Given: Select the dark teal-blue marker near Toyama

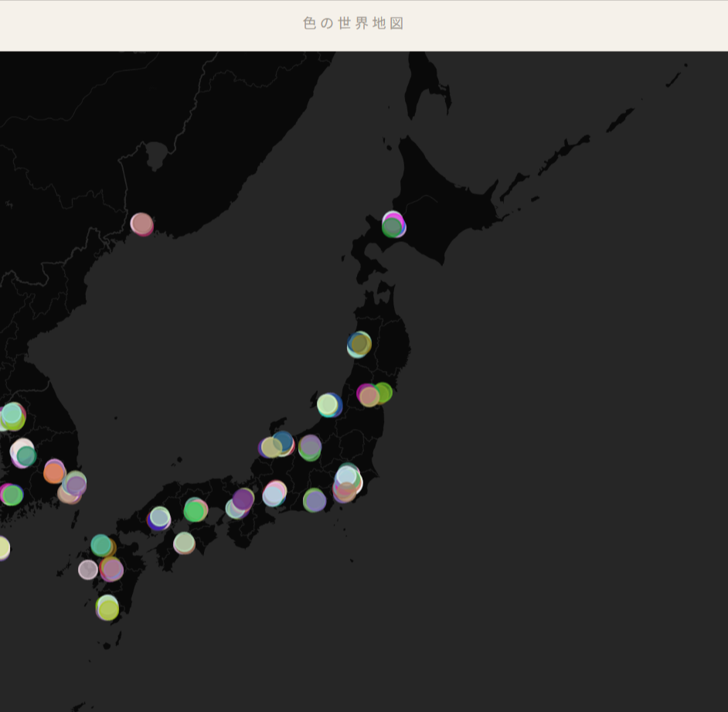Looking at the screenshot, I should pyautogui.click(x=282, y=441).
